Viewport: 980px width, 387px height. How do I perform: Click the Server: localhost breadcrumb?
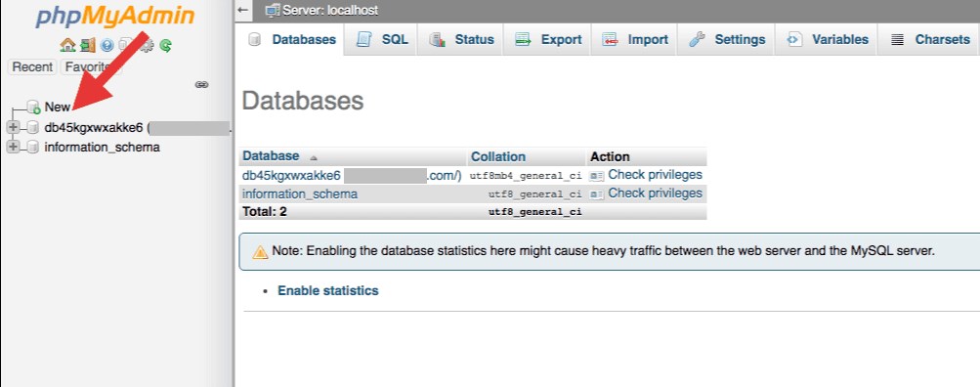pos(330,11)
